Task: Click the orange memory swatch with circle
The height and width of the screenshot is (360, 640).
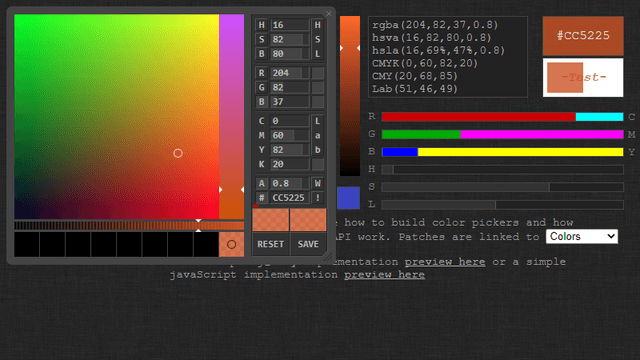Action: pyautogui.click(x=231, y=244)
